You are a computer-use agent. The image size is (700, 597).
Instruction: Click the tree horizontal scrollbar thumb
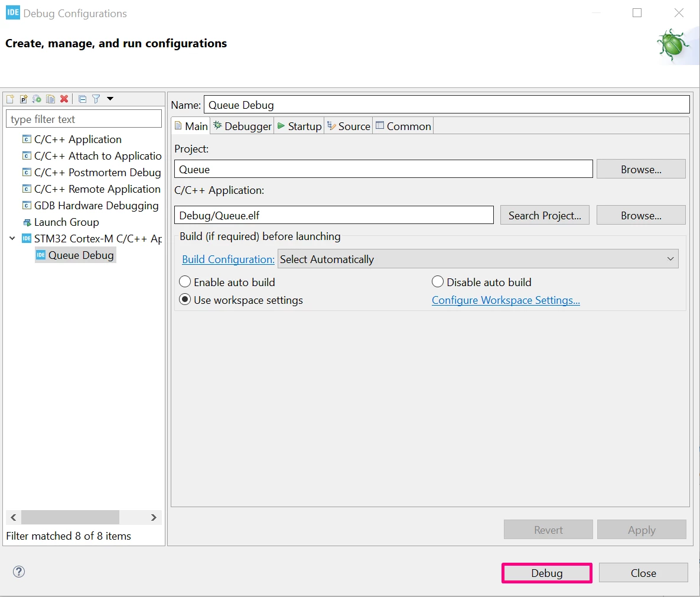70,517
